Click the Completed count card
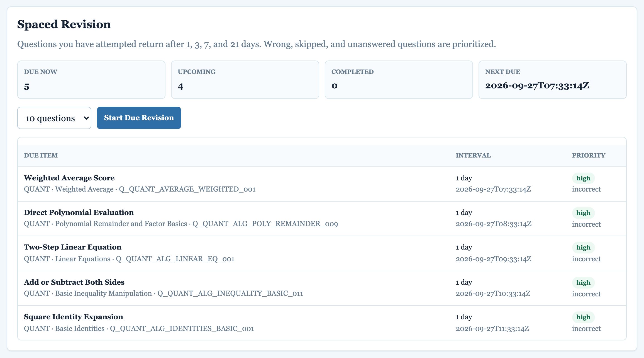The height and width of the screenshot is (358, 644). [399, 80]
